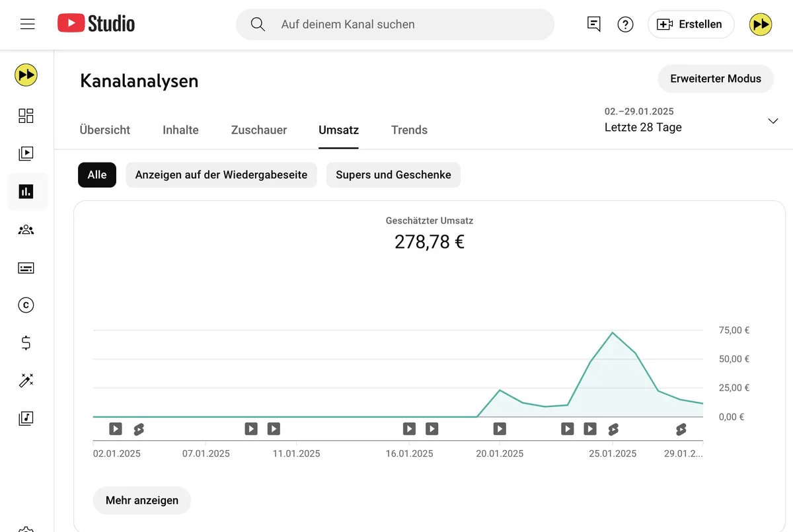Open Subtitles icon in sidebar
This screenshot has height=532, width=793.
(x=26, y=268)
